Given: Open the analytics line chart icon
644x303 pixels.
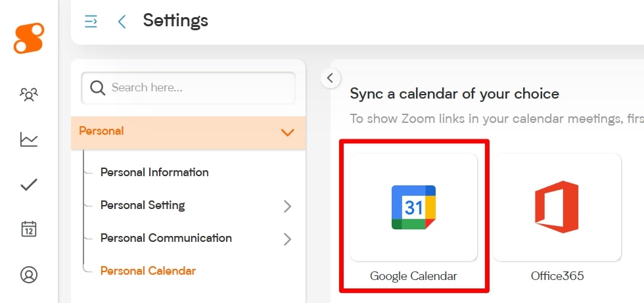Looking at the screenshot, I should 29,139.
